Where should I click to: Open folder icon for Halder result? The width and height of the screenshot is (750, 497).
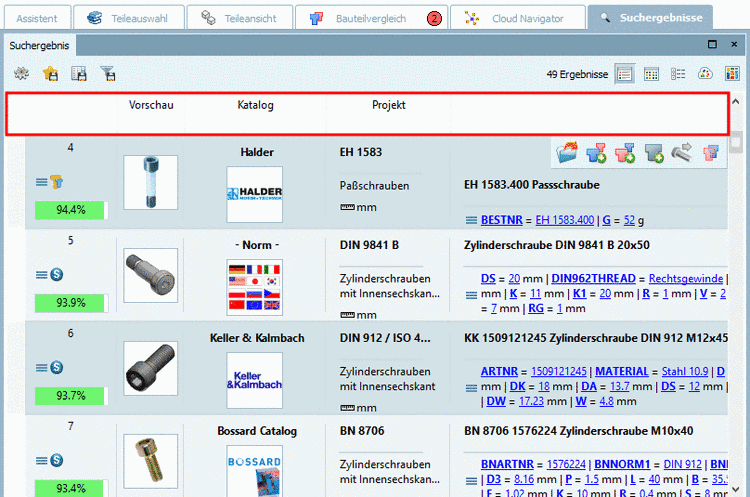[x=567, y=153]
